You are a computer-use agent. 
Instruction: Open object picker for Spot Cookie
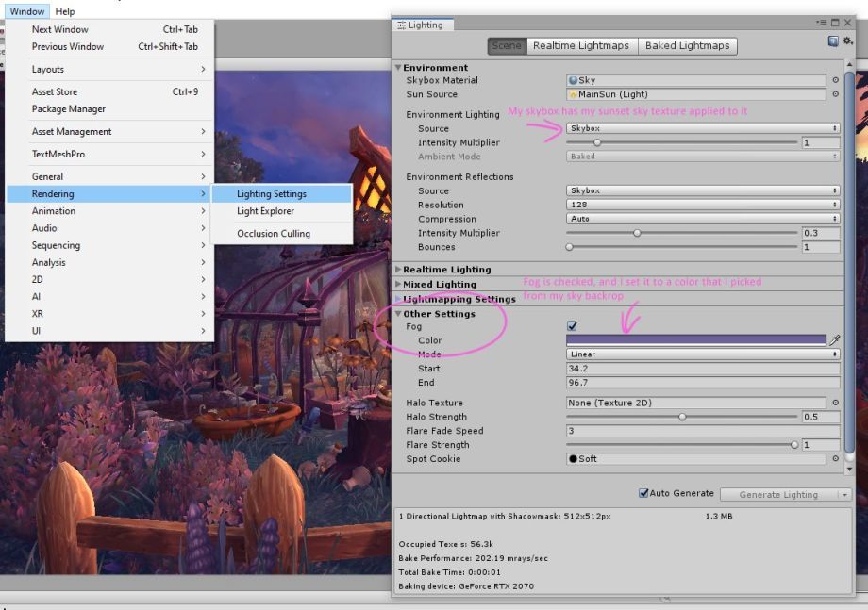835,458
